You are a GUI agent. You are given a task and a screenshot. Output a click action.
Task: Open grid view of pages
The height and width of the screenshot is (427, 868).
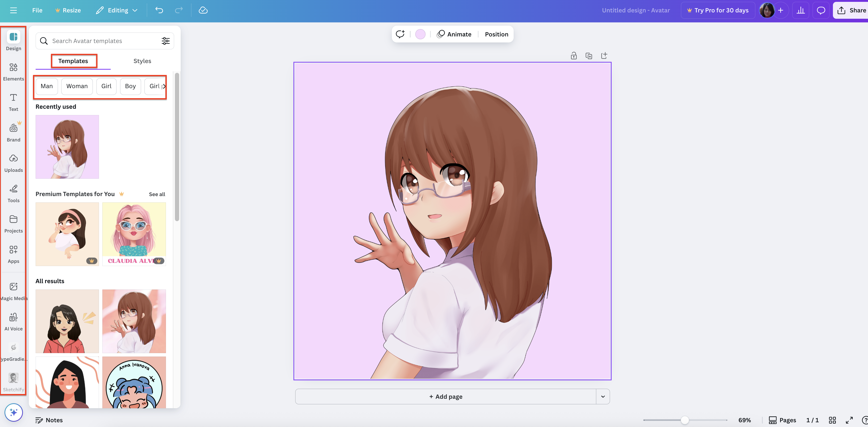(832, 420)
